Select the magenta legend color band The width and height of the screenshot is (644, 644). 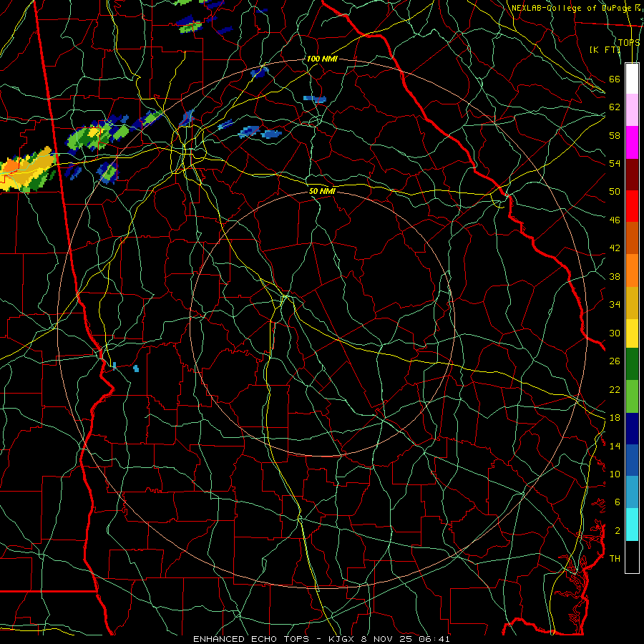coord(632,142)
